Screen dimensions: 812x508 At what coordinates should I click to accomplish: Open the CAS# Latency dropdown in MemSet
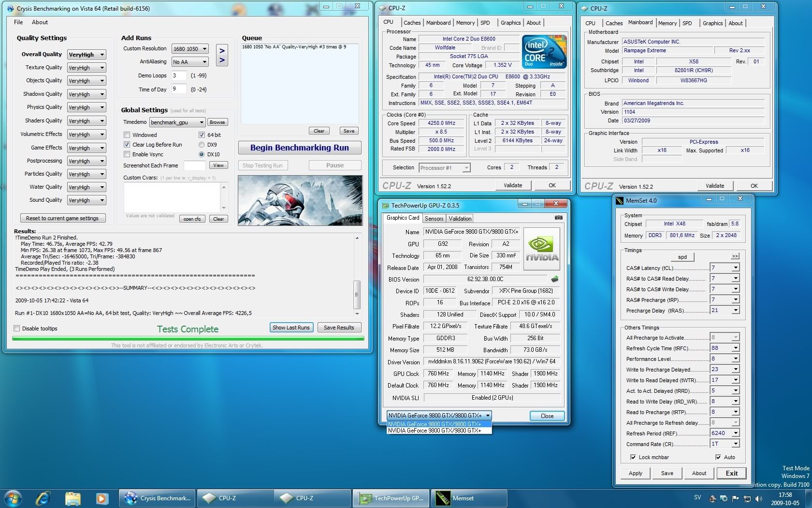coord(725,268)
